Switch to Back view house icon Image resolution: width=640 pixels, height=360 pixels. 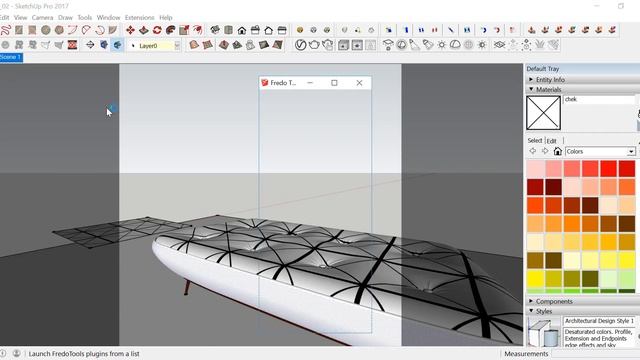(x=269, y=30)
